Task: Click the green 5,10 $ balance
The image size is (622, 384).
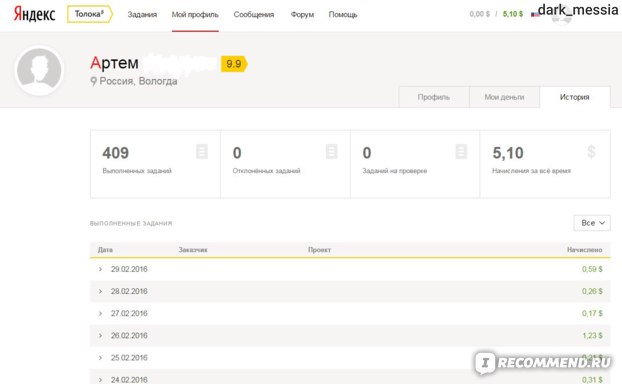Action: (513, 14)
